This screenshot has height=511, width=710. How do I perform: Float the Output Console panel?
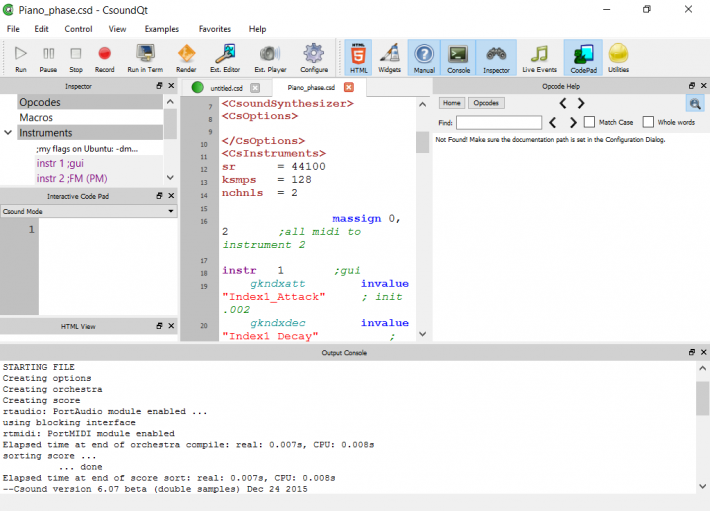click(691, 352)
